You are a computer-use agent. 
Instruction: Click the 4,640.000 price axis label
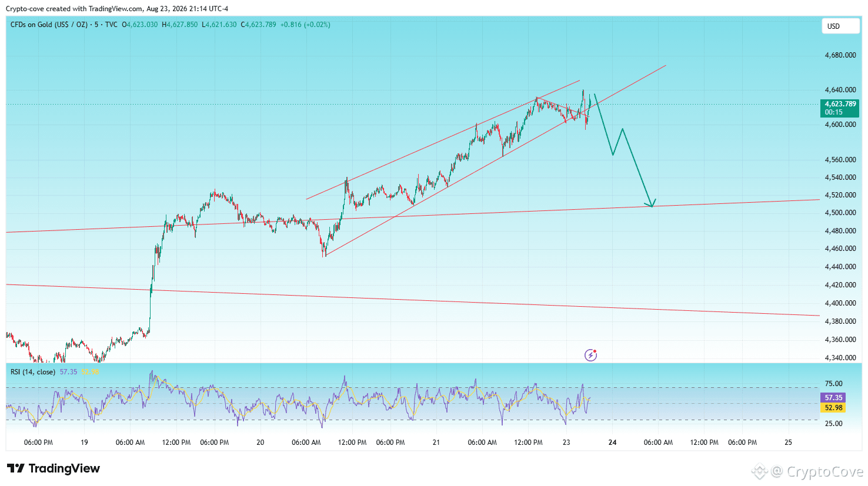click(840, 90)
